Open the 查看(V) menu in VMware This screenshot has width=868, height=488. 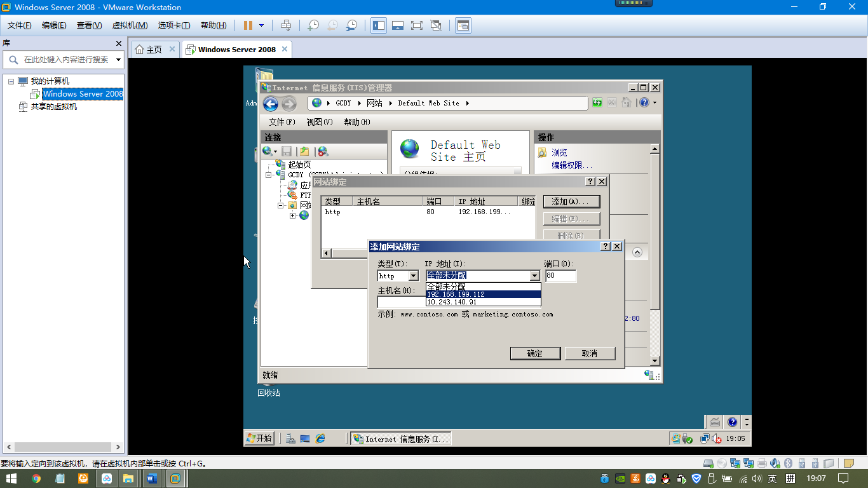[x=89, y=25]
